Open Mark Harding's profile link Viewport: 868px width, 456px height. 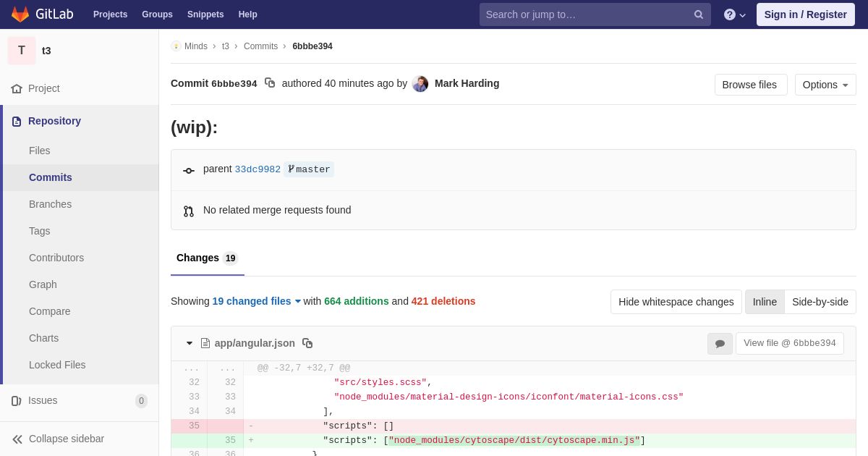click(467, 83)
